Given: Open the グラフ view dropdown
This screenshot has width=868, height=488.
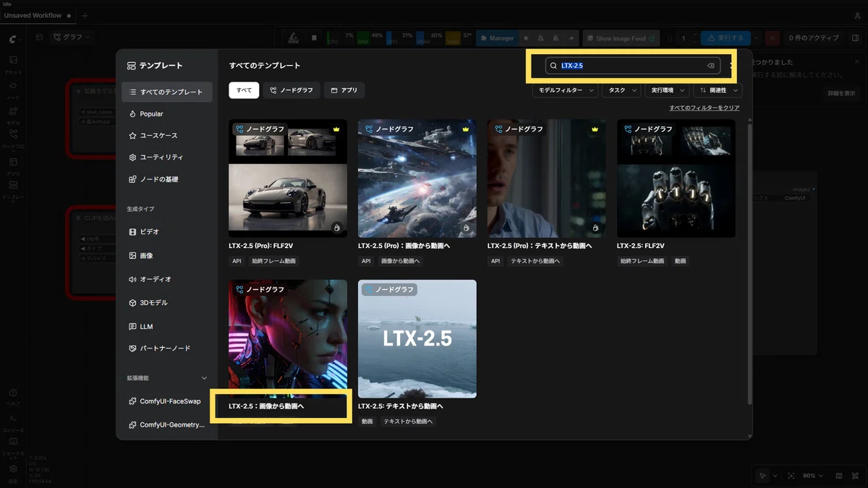Looking at the screenshot, I should coord(71,37).
